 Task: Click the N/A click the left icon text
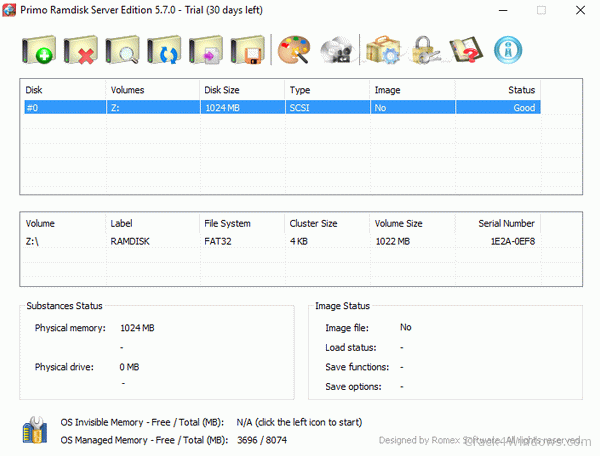[299, 422]
